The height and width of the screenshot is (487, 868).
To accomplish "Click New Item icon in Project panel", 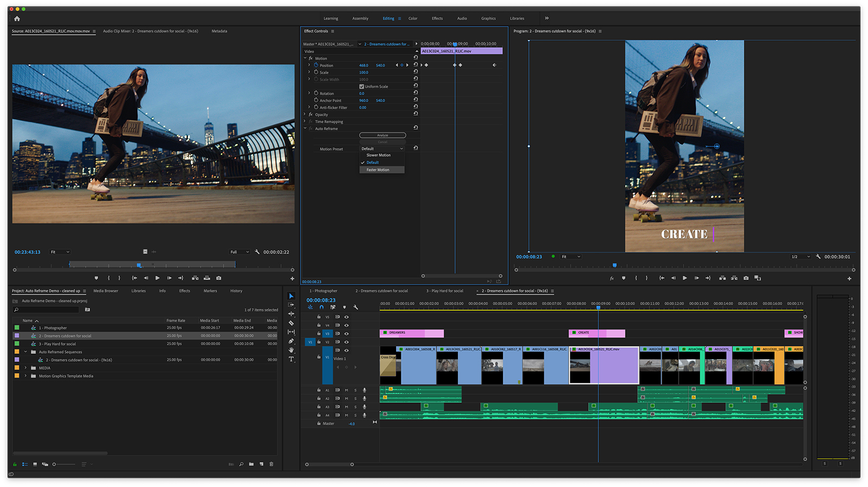I will (x=261, y=464).
